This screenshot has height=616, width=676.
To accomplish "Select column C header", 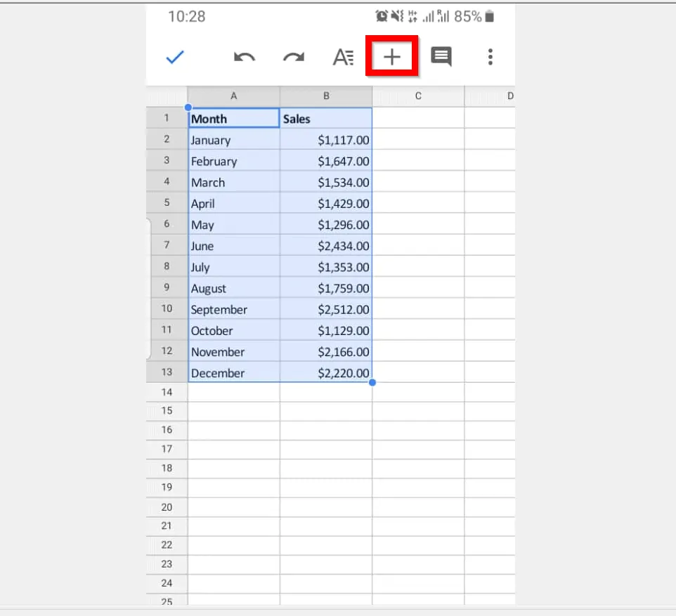I will [418, 96].
